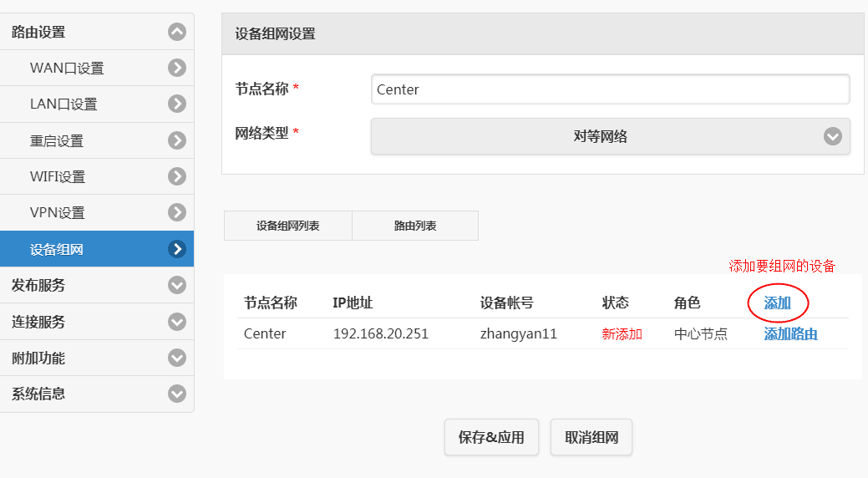Open the 网络类型 dropdown
The width and height of the screenshot is (868, 478).
[x=610, y=136]
